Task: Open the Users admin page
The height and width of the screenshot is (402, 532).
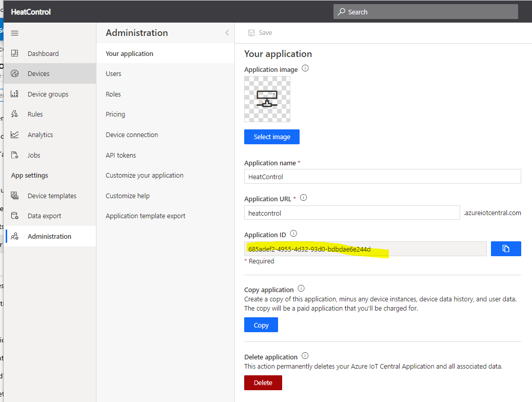Action: click(x=166, y=74)
